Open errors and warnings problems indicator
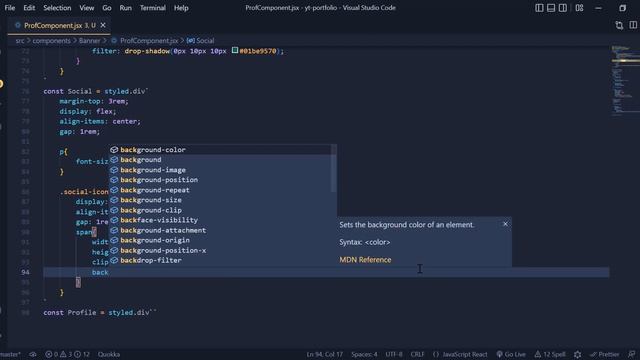 coord(67,354)
